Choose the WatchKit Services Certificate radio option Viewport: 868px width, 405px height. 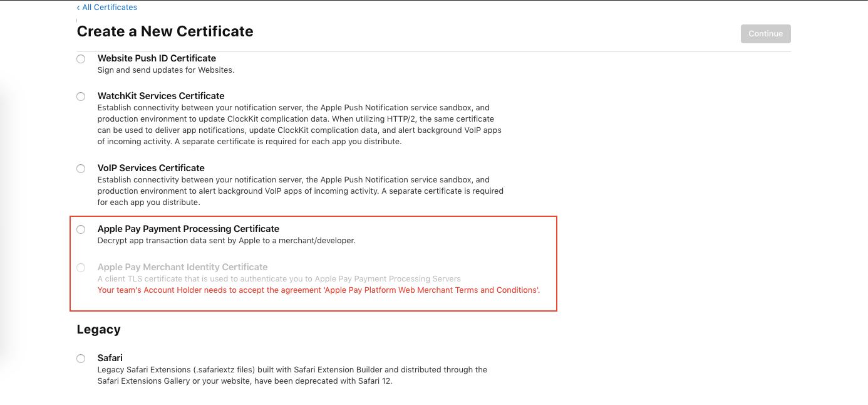[81, 97]
